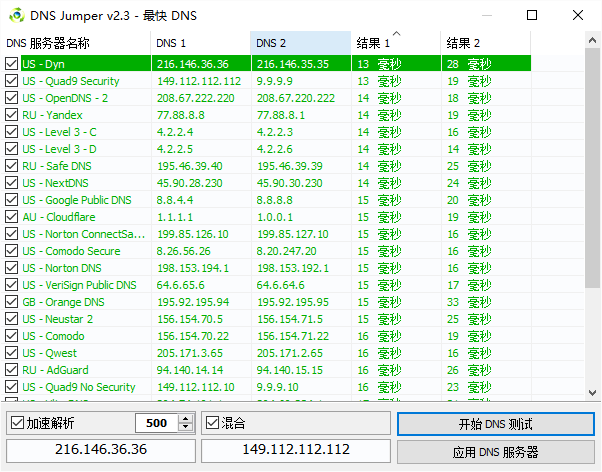The height and width of the screenshot is (472, 602).
Task: Sort by the DNS 服务器名称 column header
Action: (x=76, y=43)
